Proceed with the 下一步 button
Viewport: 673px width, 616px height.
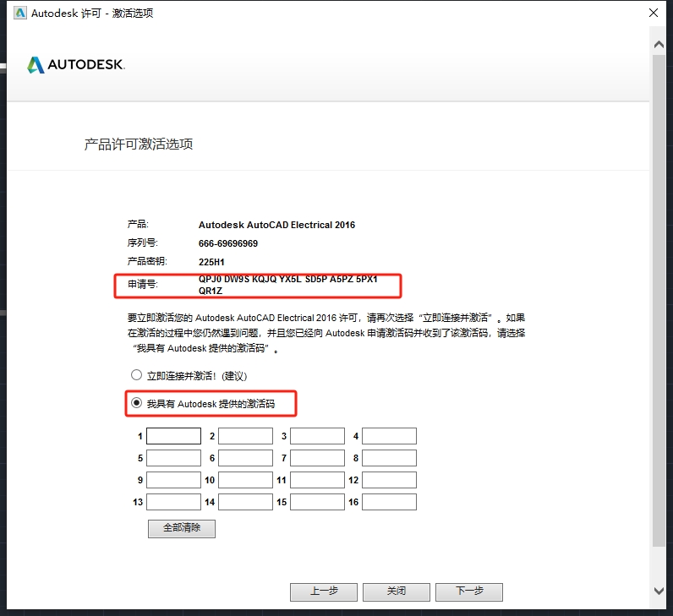[x=469, y=592]
